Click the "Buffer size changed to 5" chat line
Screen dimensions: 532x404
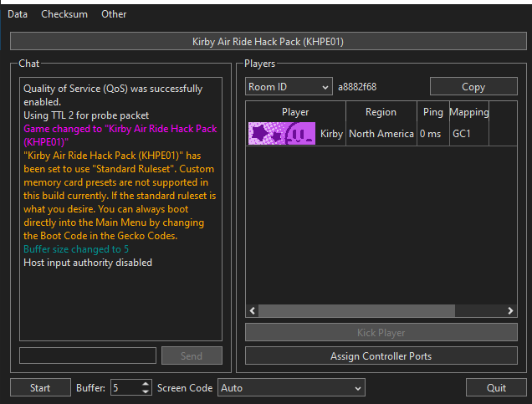76,249
